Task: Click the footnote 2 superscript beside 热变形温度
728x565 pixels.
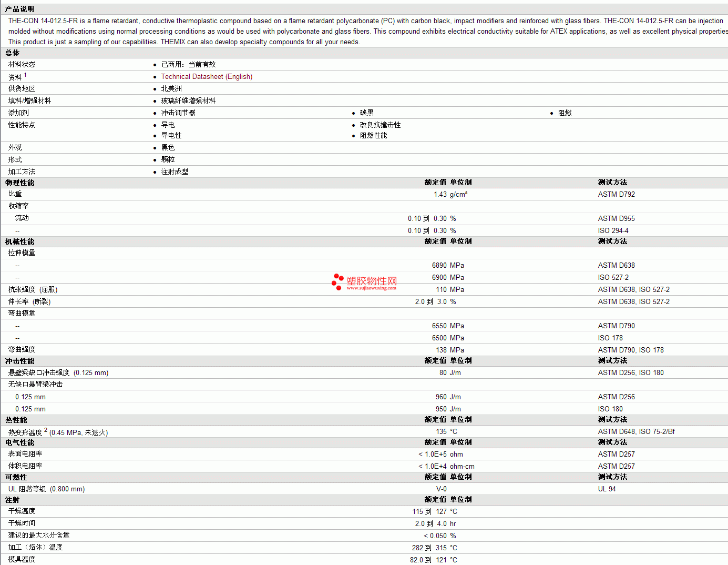Action: [x=46, y=430]
